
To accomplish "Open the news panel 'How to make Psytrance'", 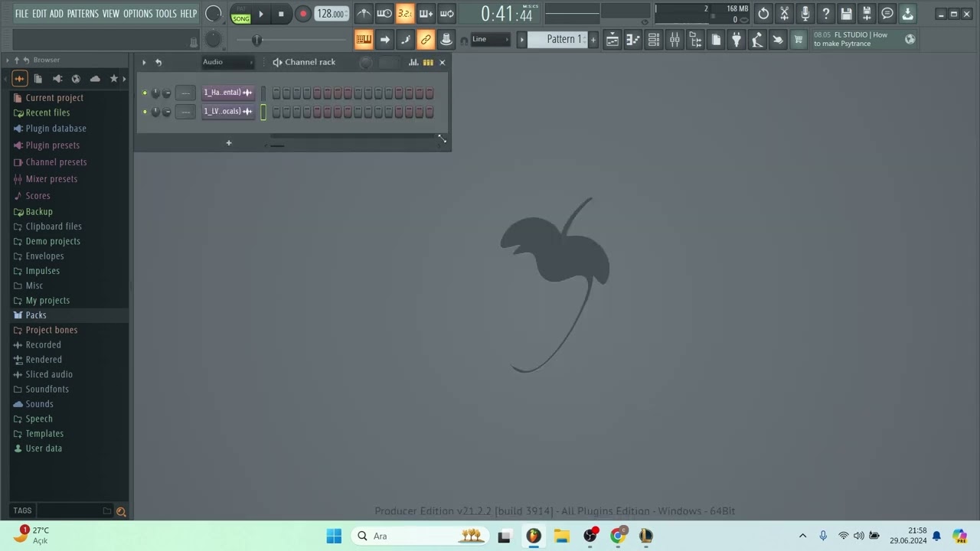I will [x=864, y=40].
